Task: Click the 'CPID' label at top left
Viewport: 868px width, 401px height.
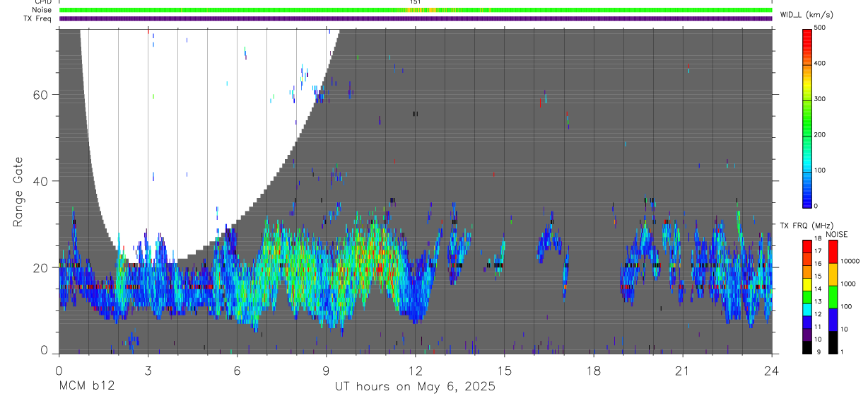Action: (43, 2)
